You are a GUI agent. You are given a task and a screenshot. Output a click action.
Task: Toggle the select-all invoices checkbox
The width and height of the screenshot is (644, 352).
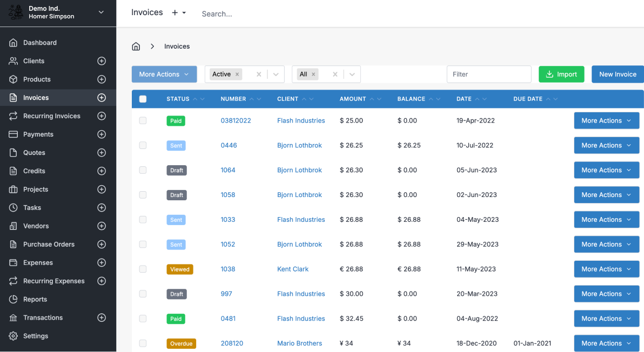(143, 99)
